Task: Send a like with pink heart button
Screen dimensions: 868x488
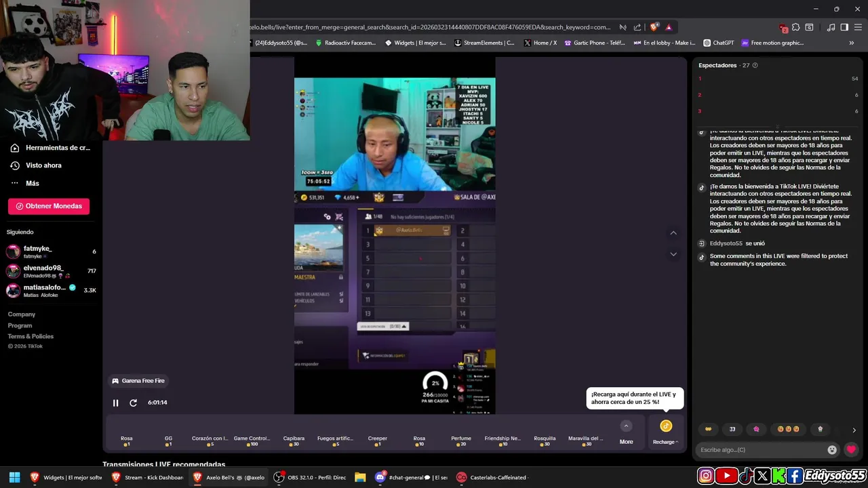Action: click(x=852, y=449)
